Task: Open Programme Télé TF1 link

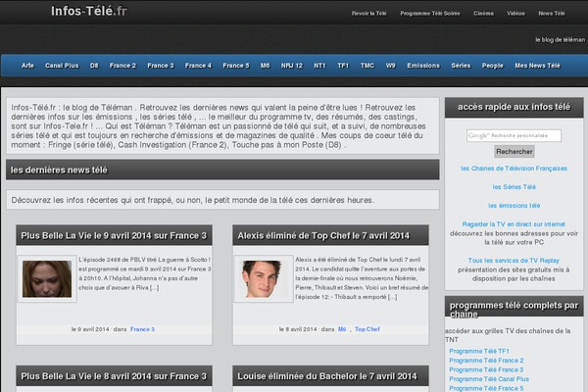Action: [479, 351]
